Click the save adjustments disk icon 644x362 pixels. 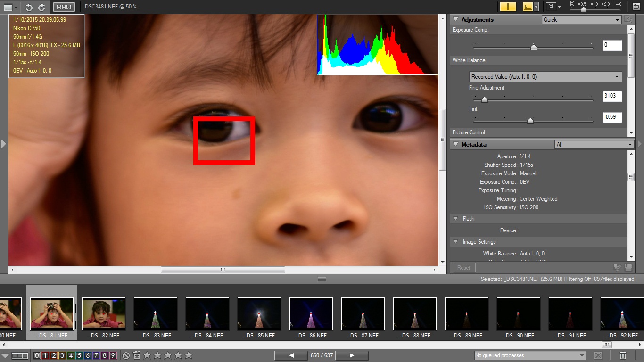[x=628, y=268]
